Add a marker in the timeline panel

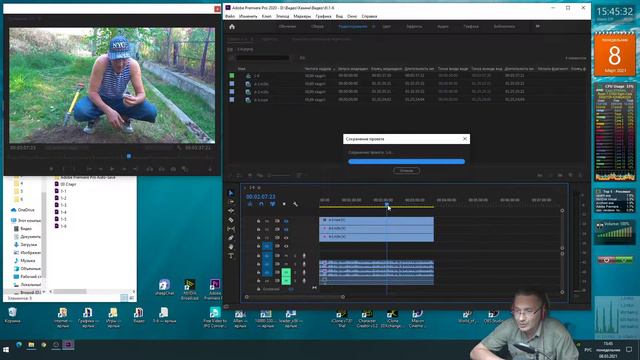point(284,204)
